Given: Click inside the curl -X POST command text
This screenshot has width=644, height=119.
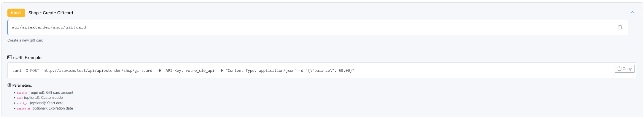Looking at the screenshot, I should coord(183,71).
